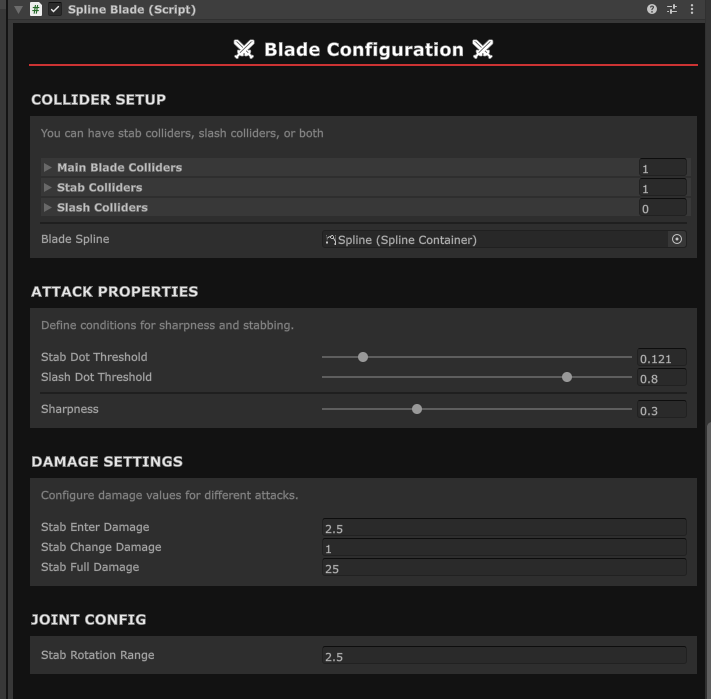Expand the Main Blade Colliders list

point(47,168)
